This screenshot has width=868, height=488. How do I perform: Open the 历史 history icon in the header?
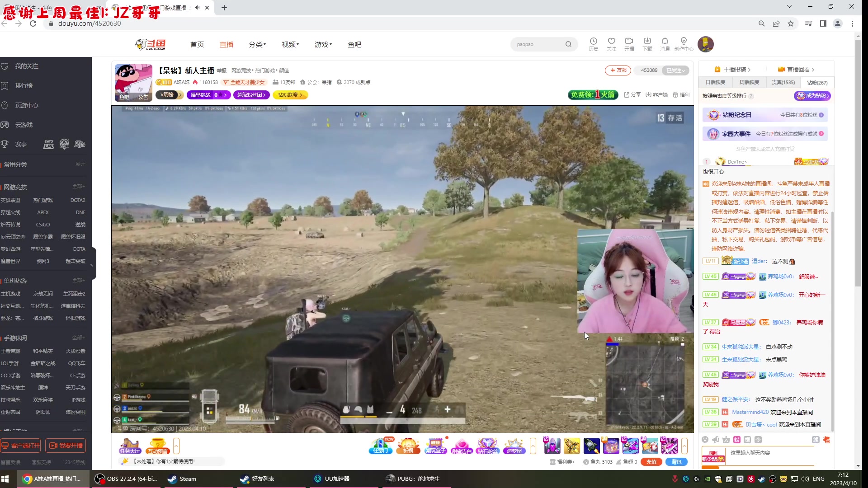click(593, 44)
